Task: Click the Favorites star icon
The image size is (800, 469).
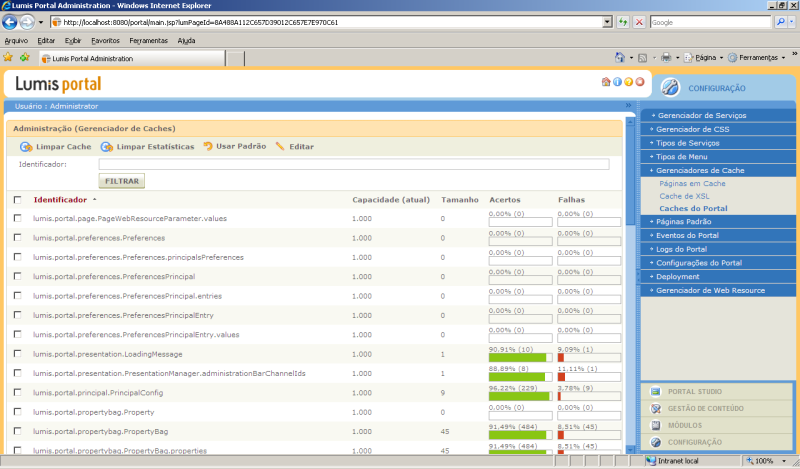Action: coord(8,57)
